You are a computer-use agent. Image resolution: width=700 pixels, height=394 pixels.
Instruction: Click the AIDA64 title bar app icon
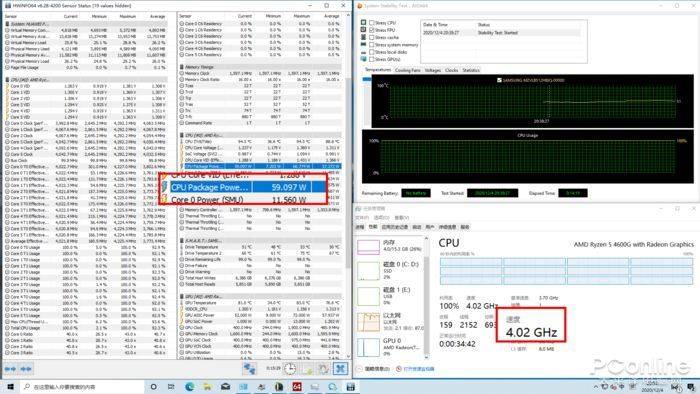pos(360,6)
